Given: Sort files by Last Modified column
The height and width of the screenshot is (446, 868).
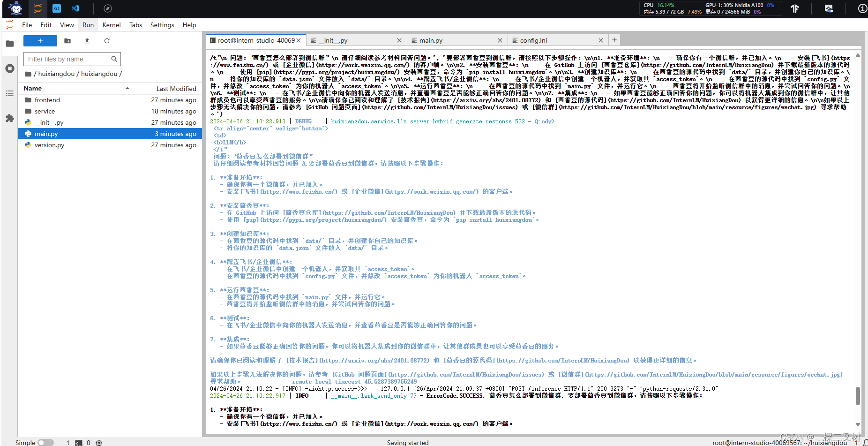Looking at the screenshot, I should click(x=170, y=88).
